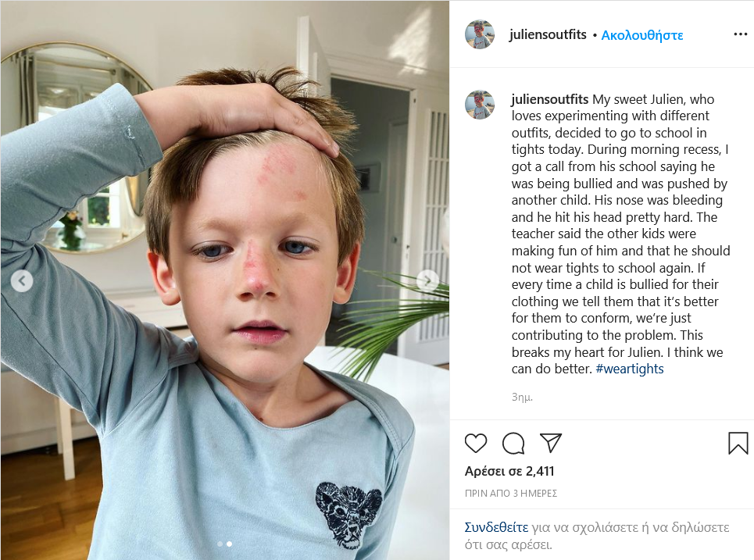Open the comment speech bubble icon
The width and height of the screenshot is (754, 560).
[x=513, y=443]
